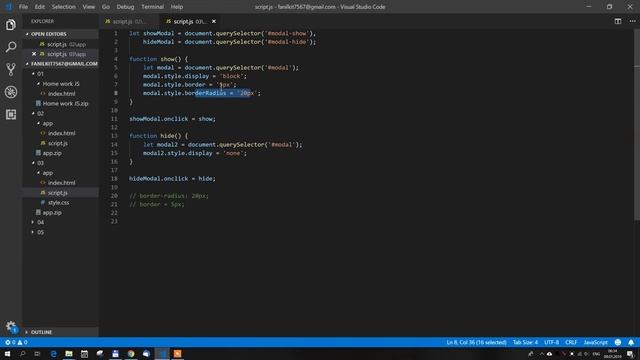
Task: Select app.zip in folder 03
Action: click(x=60, y=213)
